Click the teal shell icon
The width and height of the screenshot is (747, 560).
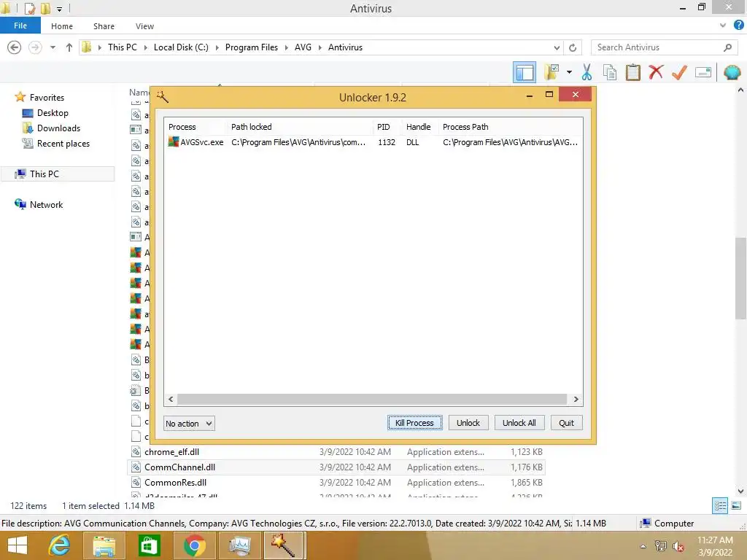[732, 72]
